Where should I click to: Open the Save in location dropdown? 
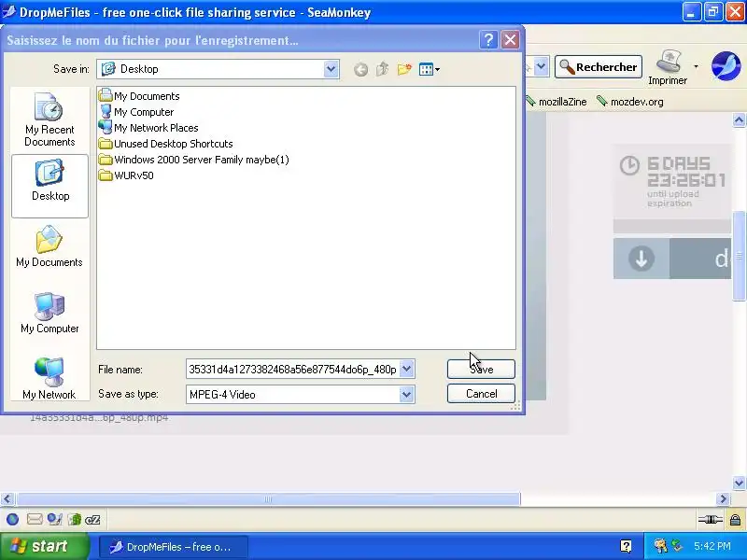331,69
